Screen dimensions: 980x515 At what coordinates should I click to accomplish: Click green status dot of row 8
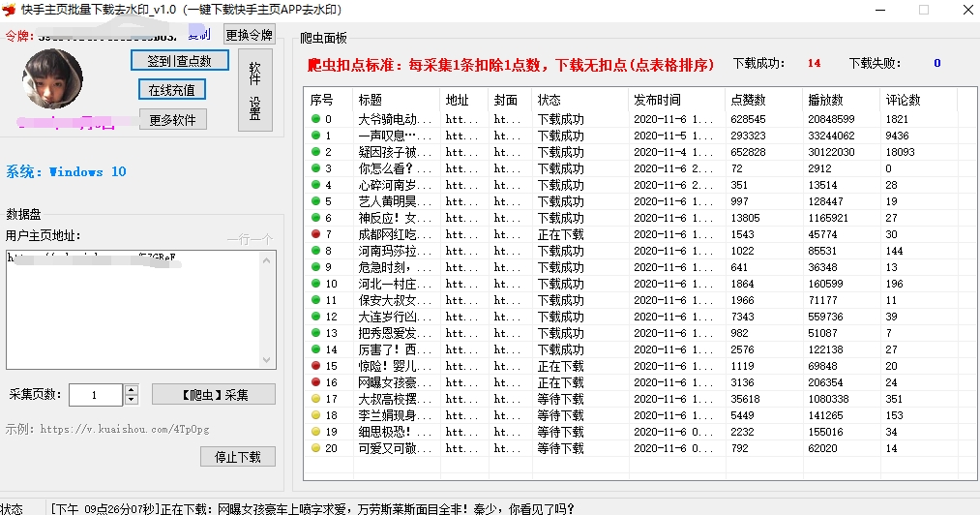click(315, 251)
